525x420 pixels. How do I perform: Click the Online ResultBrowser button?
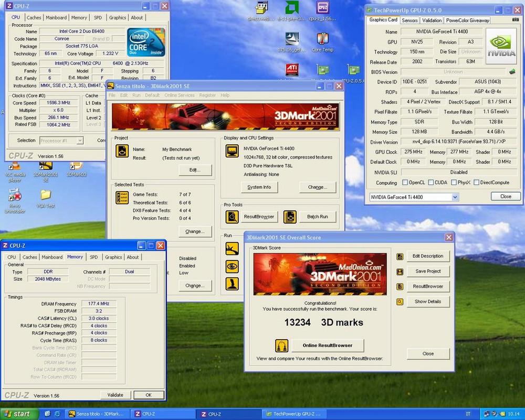click(x=328, y=345)
